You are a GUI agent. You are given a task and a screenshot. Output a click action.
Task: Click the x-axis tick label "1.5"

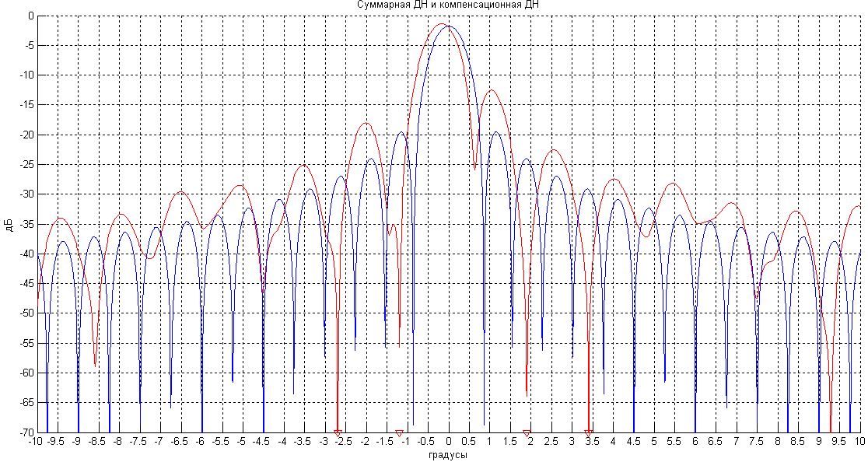click(x=509, y=442)
